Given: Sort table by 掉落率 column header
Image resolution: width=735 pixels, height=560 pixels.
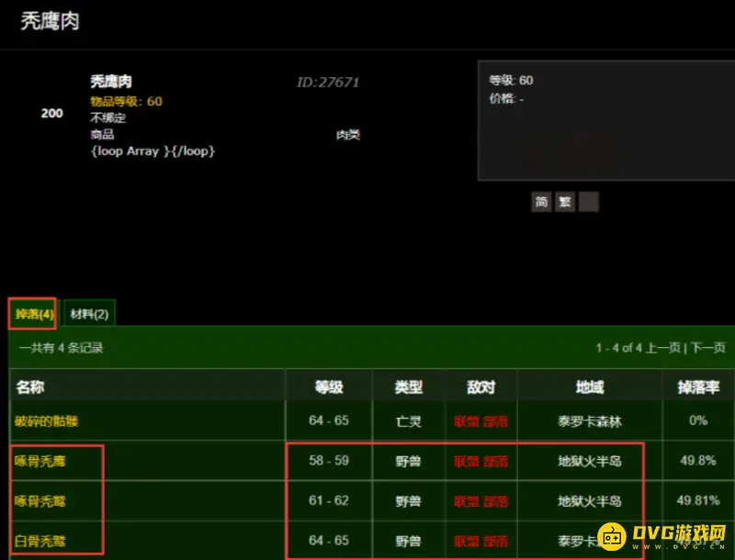Looking at the screenshot, I should pos(698,387).
